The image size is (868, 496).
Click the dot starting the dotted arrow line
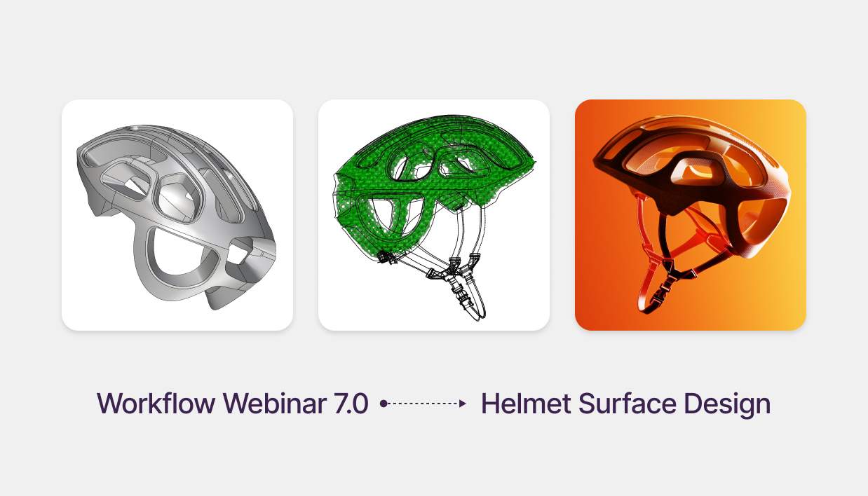click(384, 404)
